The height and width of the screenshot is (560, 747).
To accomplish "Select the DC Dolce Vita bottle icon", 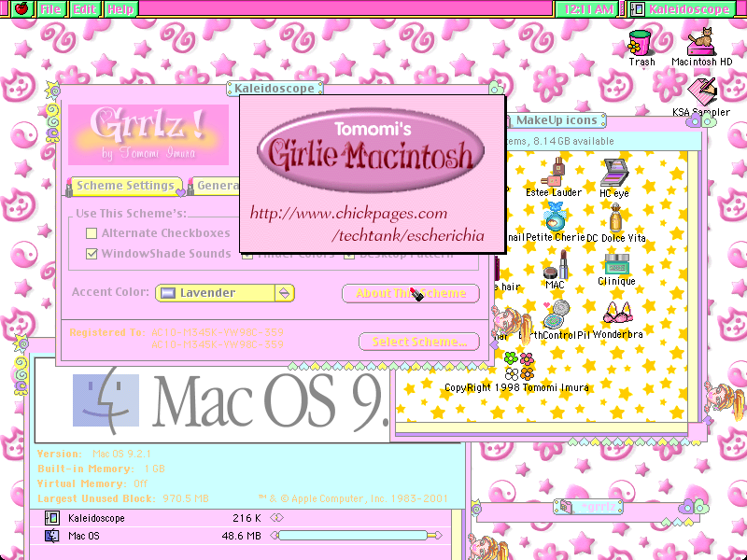I will 615,217.
